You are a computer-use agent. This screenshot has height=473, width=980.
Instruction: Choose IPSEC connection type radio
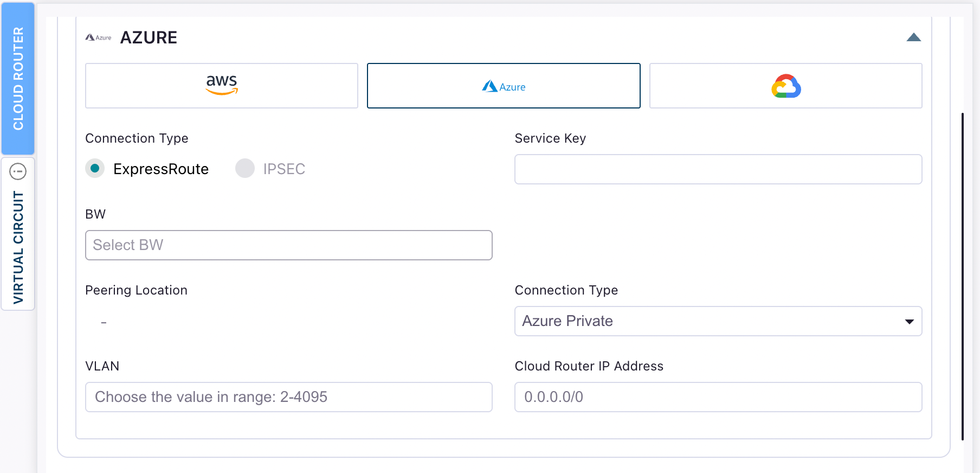(245, 169)
